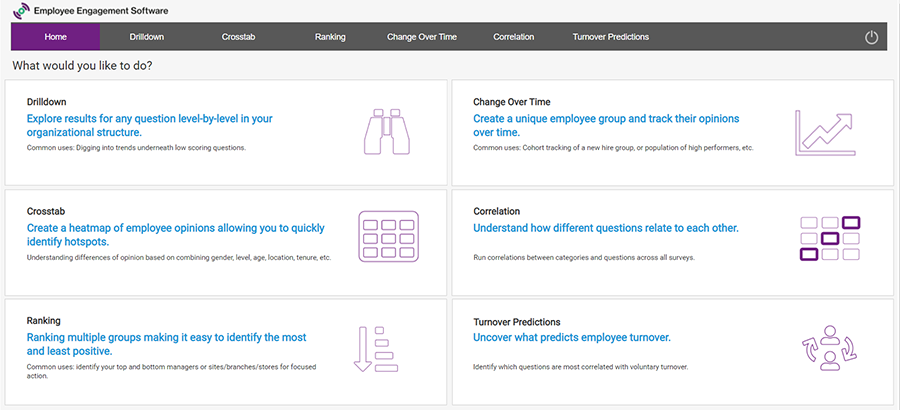
Task: Click the Employee Engagement Software logo
Action: [x=19, y=11]
